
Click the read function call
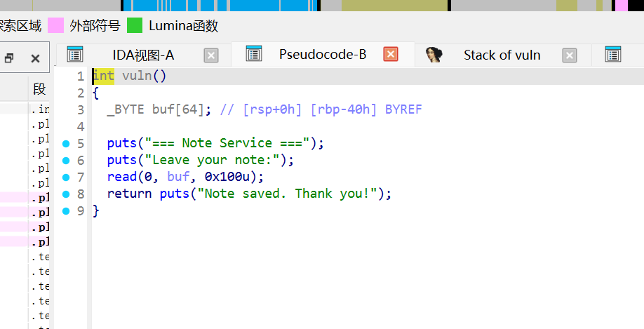[122, 177]
